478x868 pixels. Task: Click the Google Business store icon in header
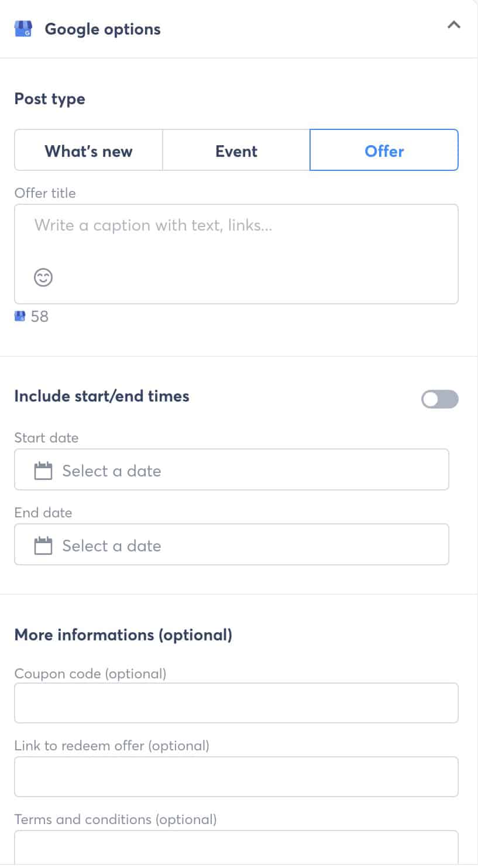click(23, 29)
